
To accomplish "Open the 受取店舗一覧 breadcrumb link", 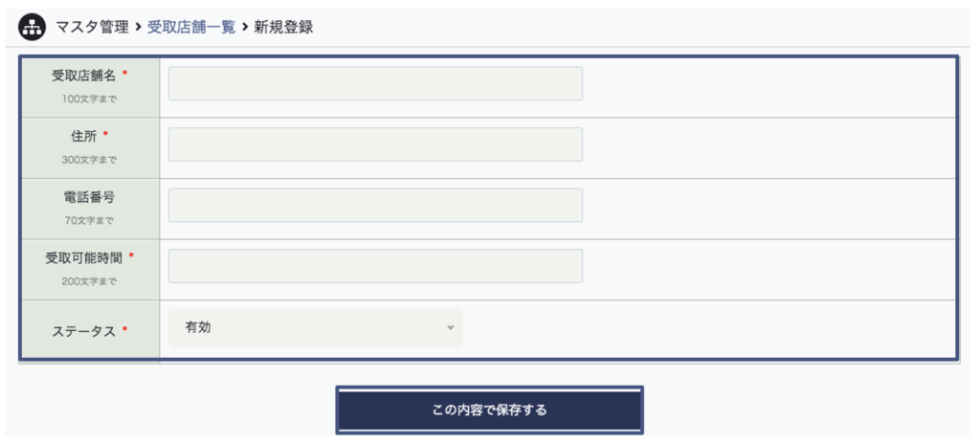I will (x=191, y=27).
